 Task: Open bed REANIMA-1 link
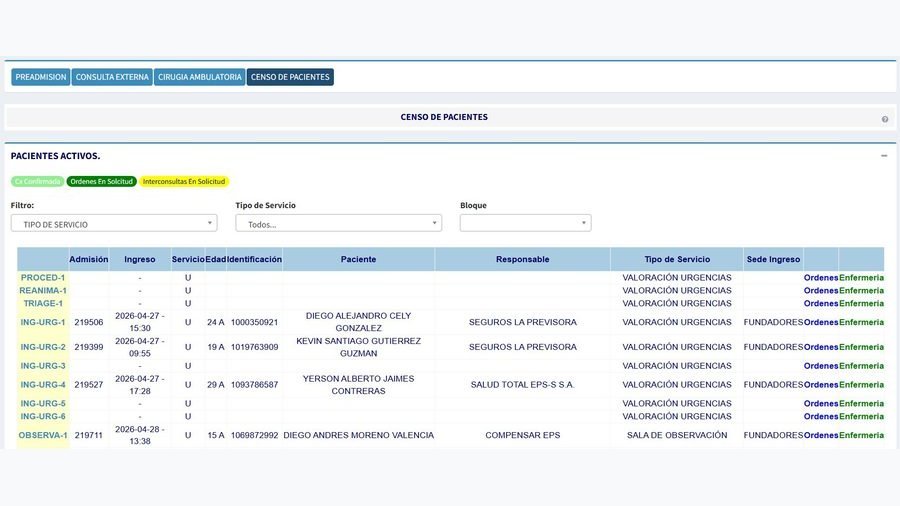coord(43,291)
